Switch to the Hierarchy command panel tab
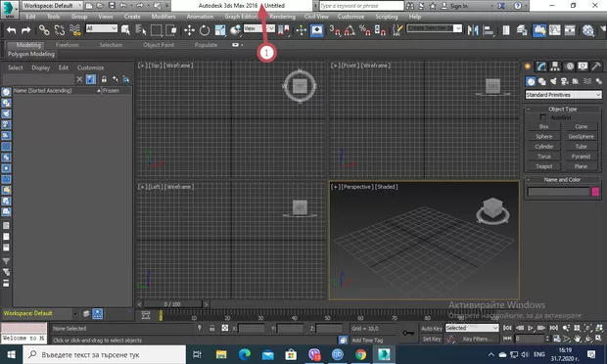The height and width of the screenshot is (364, 607). (555, 67)
